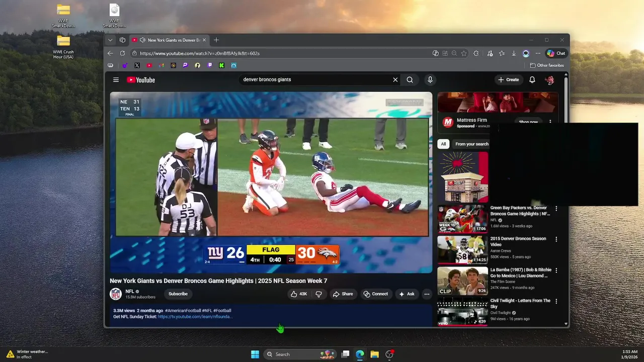Subscribe to the NFL channel
644x362 pixels.
178,294
